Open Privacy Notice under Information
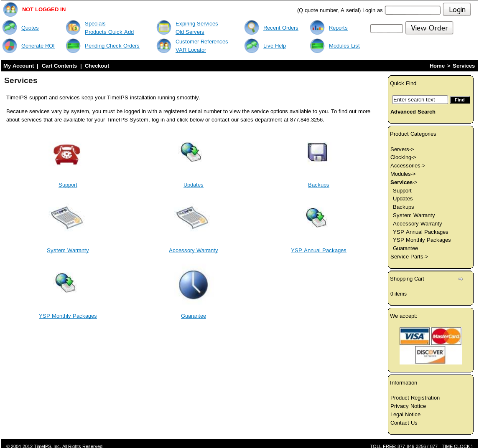479x448 pixels. [408, 406]
